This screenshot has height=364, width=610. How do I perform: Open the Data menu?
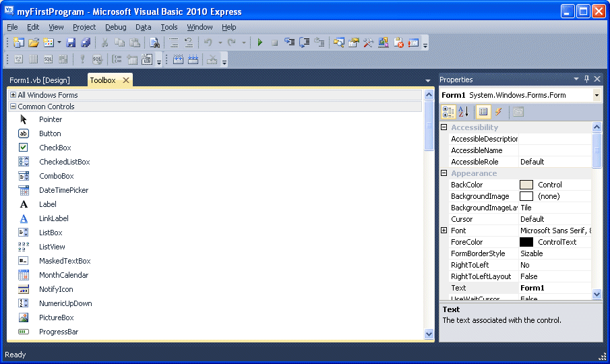pos(143,27)
